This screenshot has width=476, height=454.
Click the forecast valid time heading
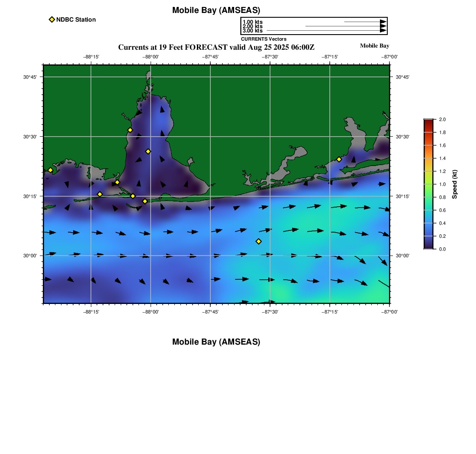(x=216, y=47)
